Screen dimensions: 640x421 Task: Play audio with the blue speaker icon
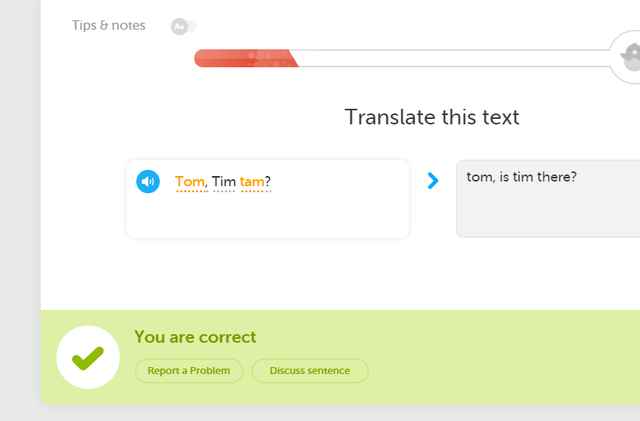tap(148, 181)
